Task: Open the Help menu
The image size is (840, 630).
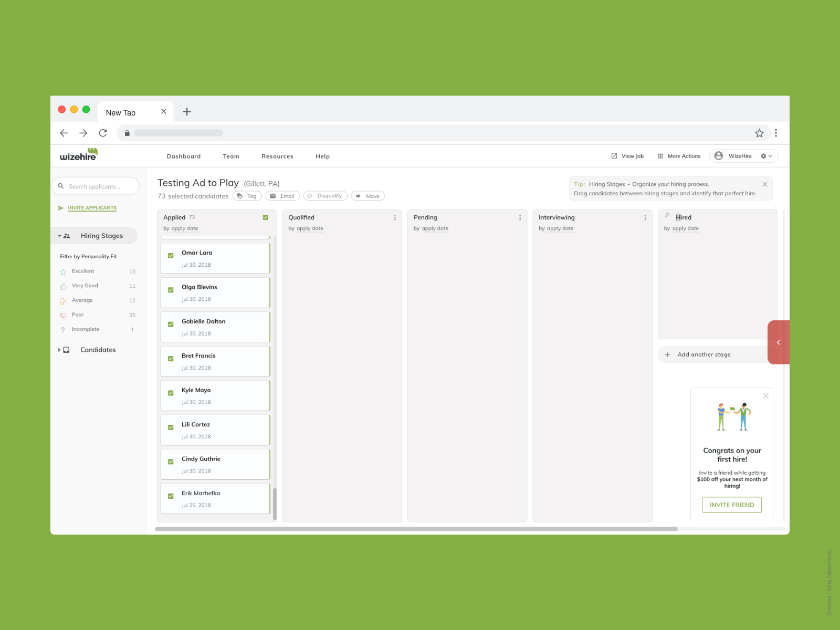Action: [323, 156]
